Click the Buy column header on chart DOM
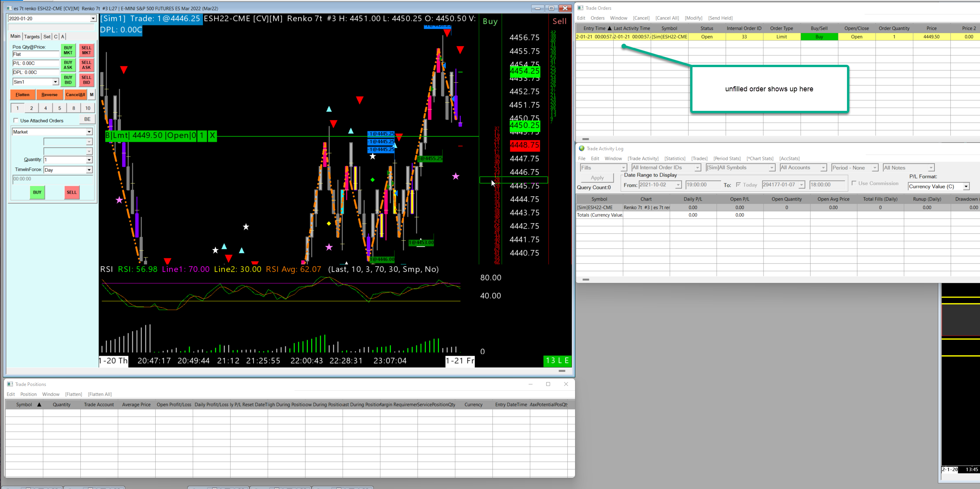 click(x=490, y=21)
